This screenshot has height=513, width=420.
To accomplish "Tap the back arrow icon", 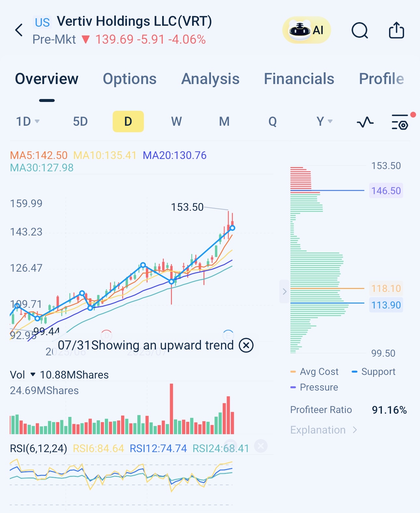I will [x=19, y=30].
